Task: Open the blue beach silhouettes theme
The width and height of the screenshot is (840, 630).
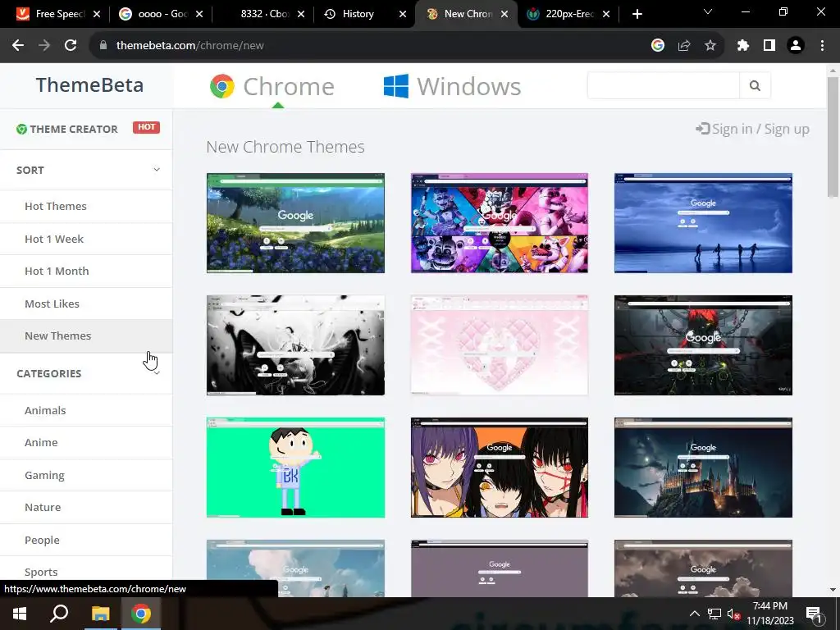Action: tap(703, 223)
